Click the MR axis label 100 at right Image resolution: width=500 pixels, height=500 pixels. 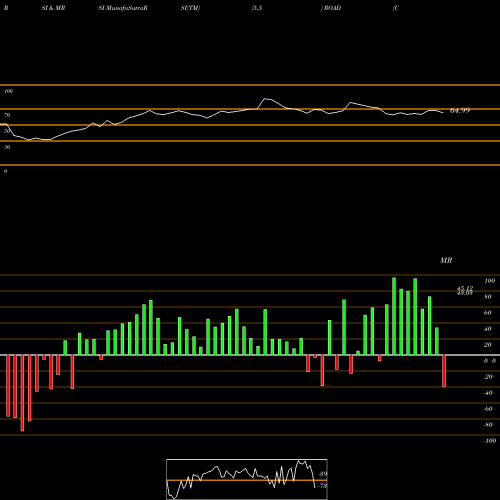pos(489,281)
